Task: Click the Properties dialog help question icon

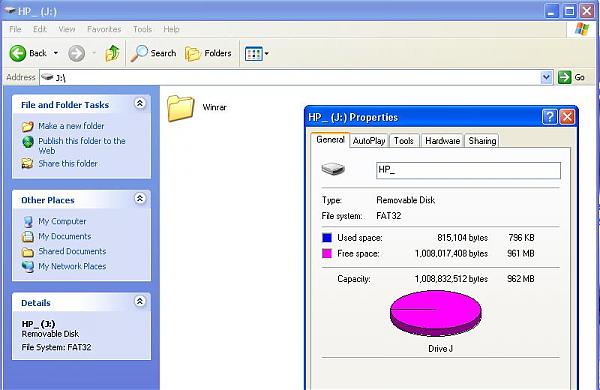Action: [549, 117]
